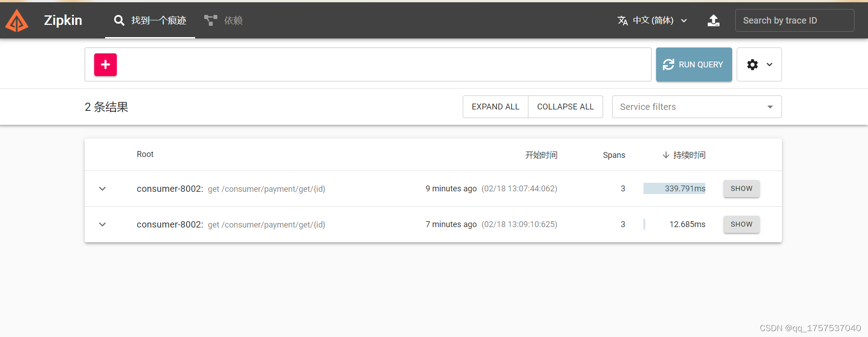Sort by Root column header

point(145,154)
